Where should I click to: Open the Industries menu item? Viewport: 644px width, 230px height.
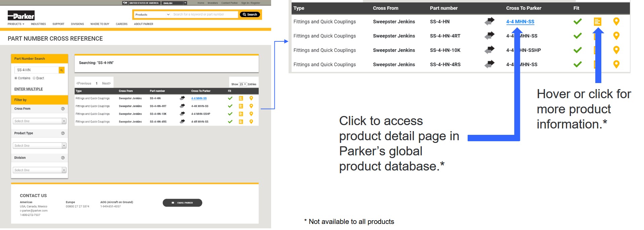[38, 24]
